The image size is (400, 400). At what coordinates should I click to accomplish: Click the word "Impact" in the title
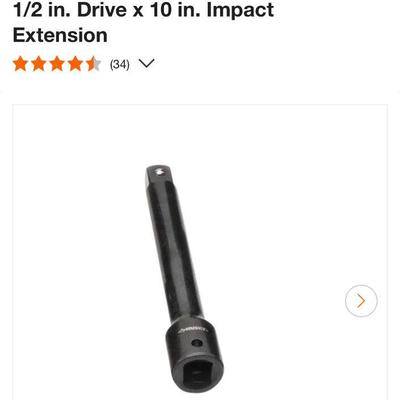240,10
